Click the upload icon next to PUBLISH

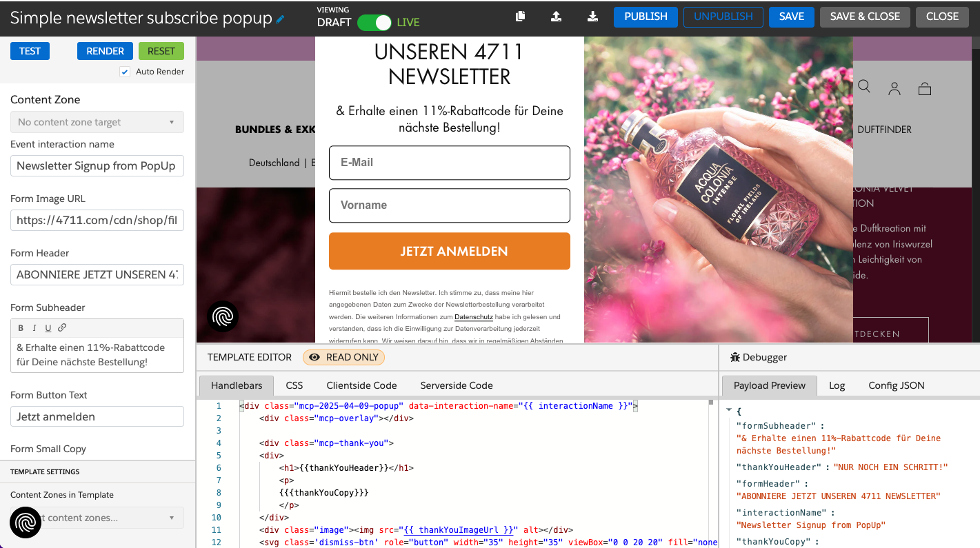click(x=557, y=16)
